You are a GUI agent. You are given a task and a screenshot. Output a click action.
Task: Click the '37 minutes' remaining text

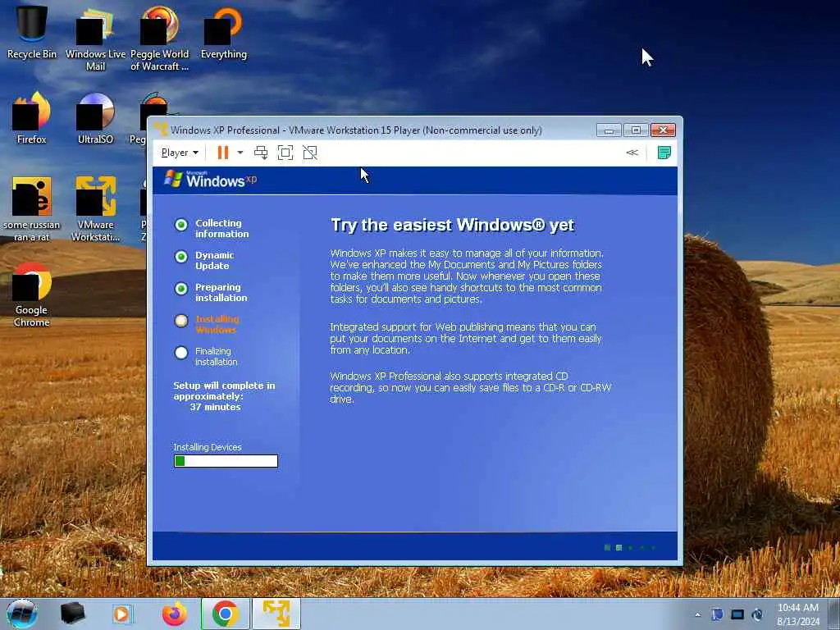tap(216, 407)
